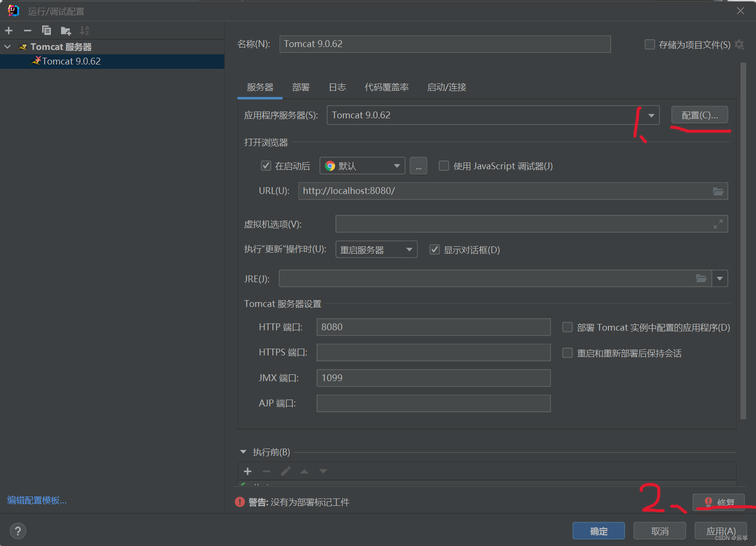Open the JRE dropdown arrow

tap(720, 278)
